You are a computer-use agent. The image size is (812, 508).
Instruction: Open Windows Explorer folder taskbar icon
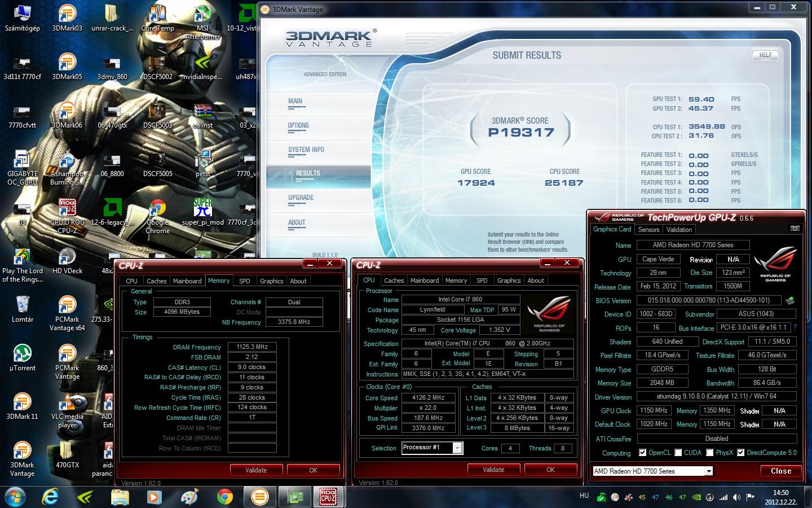(x=120, y=497)
